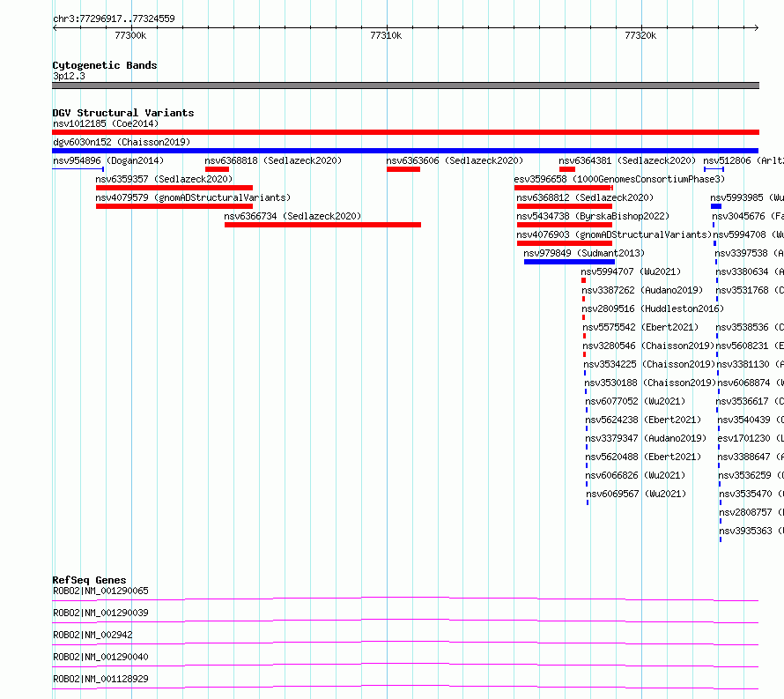Open the nsv6364381 (Sedlazeck2020) variant label
Viewport: 784px width, 699px height.
point(627,160)
